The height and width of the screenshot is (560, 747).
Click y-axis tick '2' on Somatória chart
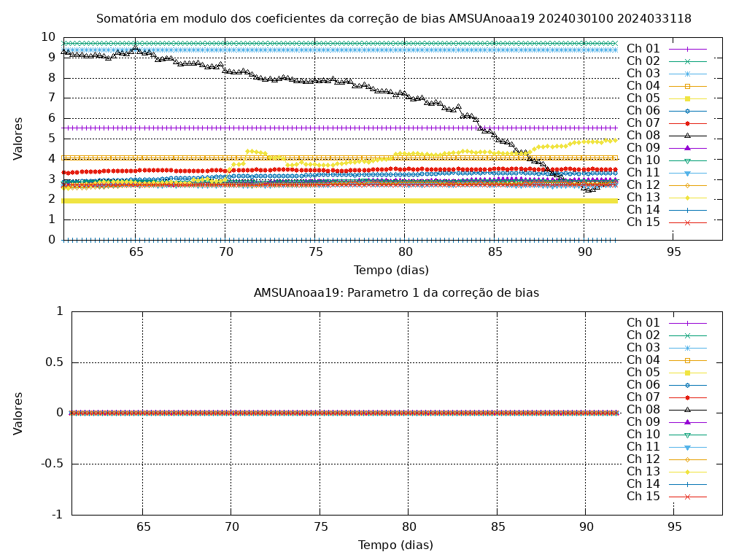[x=52, y=199]
